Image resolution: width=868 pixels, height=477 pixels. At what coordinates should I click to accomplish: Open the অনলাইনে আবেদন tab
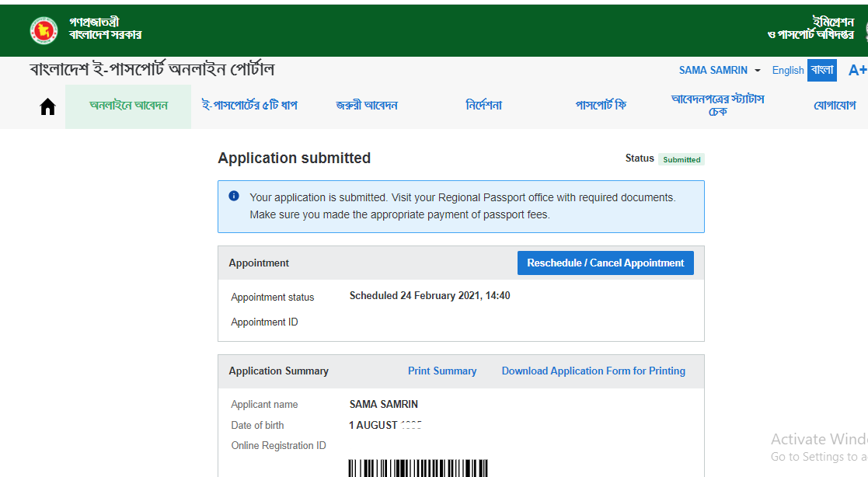[128, 106]
